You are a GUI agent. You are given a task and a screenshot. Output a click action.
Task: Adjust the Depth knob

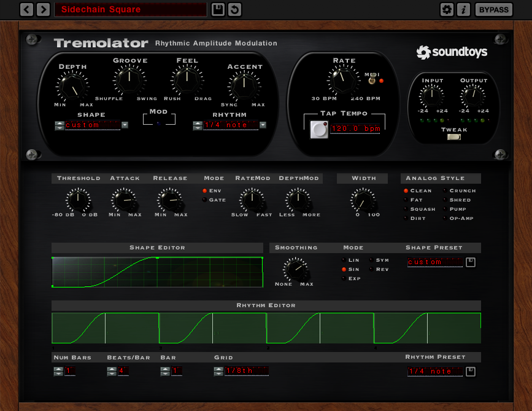tap(72, 86)
